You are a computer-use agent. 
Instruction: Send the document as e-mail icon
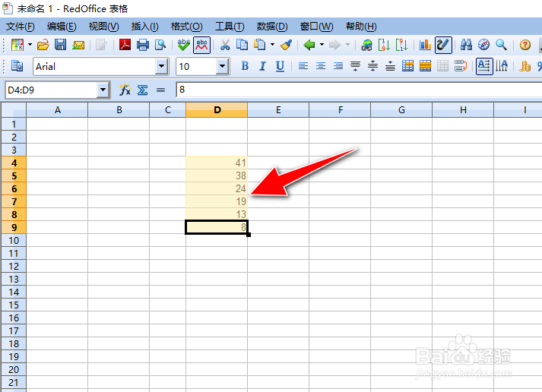click(78, 45)
